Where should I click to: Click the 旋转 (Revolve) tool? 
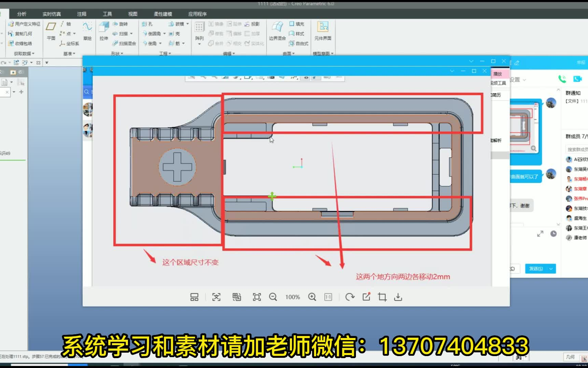pos(120,24)
